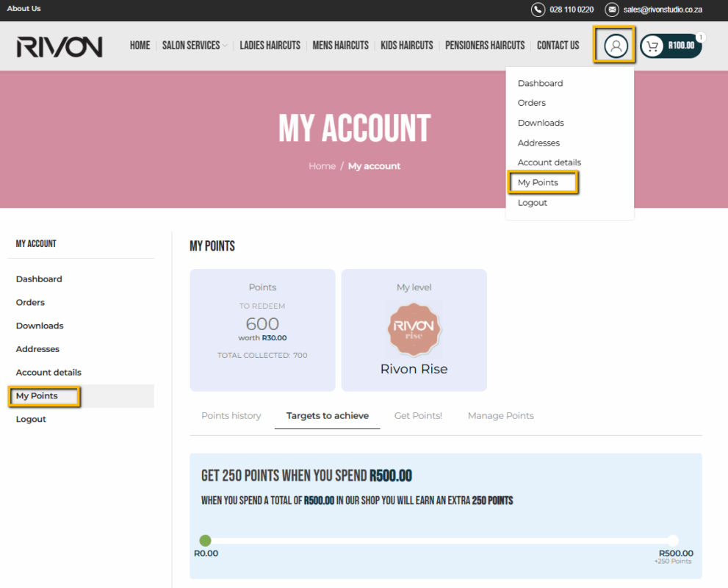
Task: Expand the Salon Services dropdown arrow
Action: pos(226,46)
